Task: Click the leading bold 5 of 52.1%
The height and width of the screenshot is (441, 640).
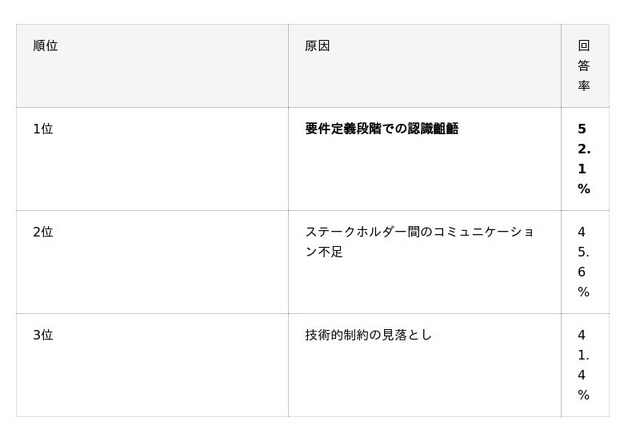Action: pos(582,129)
